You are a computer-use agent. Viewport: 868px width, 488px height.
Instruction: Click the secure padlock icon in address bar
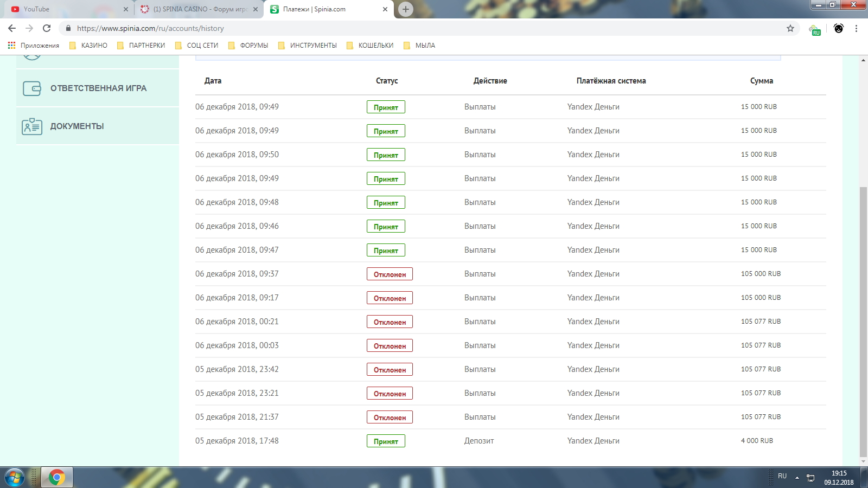click(68, 28)
